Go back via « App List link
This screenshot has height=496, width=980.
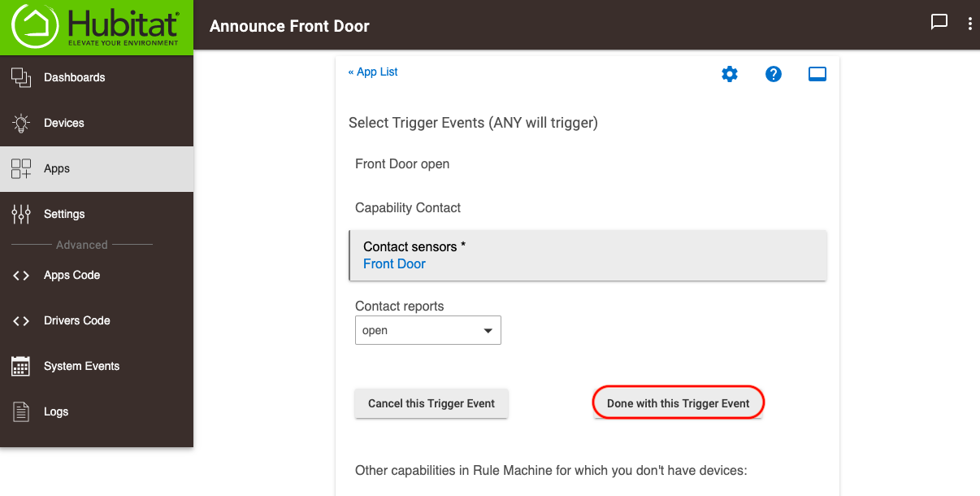click(373, 72)
